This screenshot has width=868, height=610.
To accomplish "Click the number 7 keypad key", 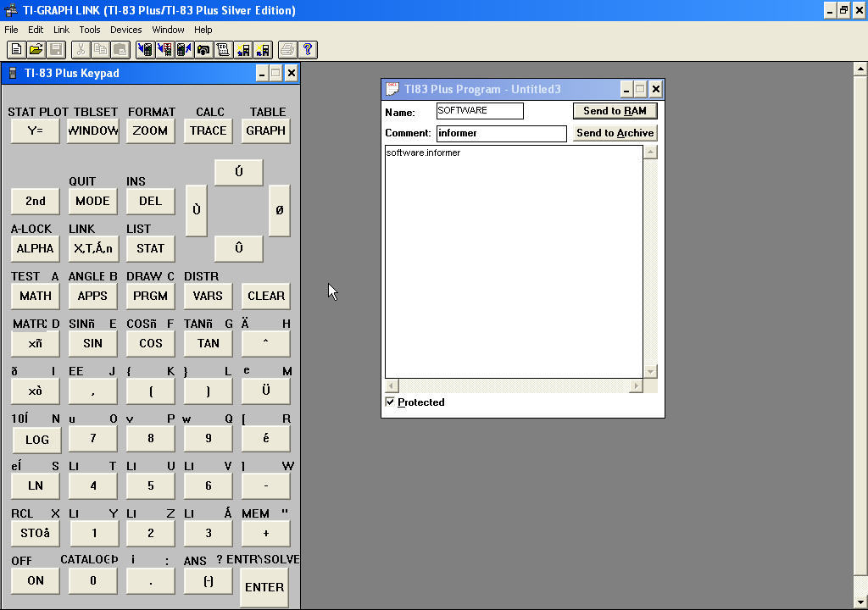I will pyautogui.click(x=93, y=439).
